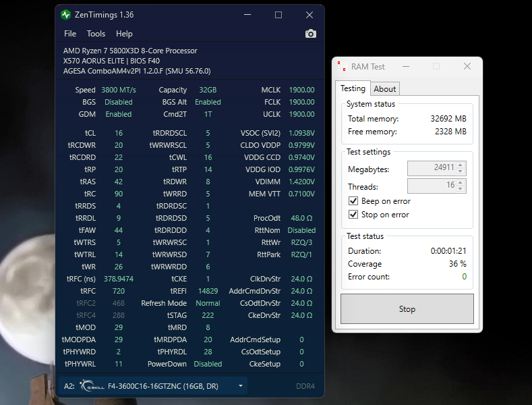Click the Coverage value 36 %
The image size is (532, 405).
click(x=457, y=264)
